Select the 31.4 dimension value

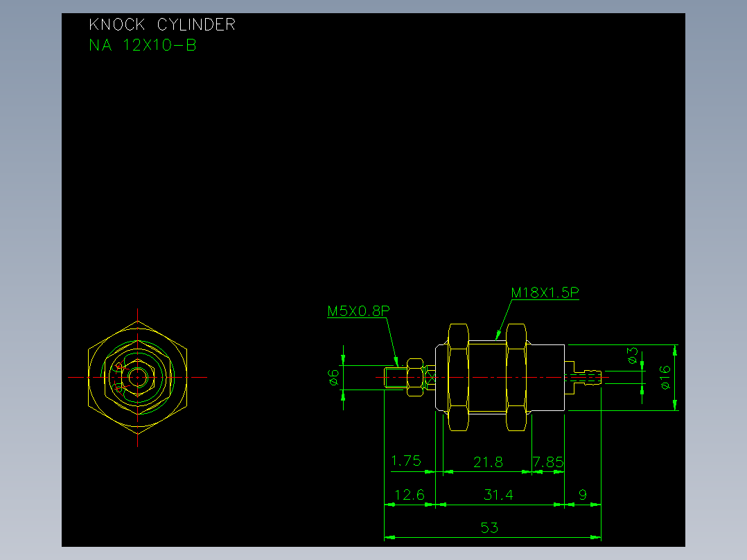click(x=498, y=495)
